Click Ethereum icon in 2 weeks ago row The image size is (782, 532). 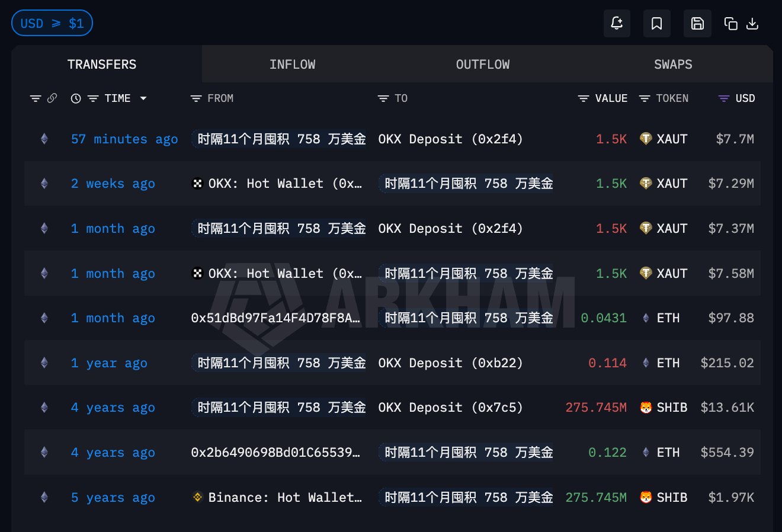(x=44, y=184)
